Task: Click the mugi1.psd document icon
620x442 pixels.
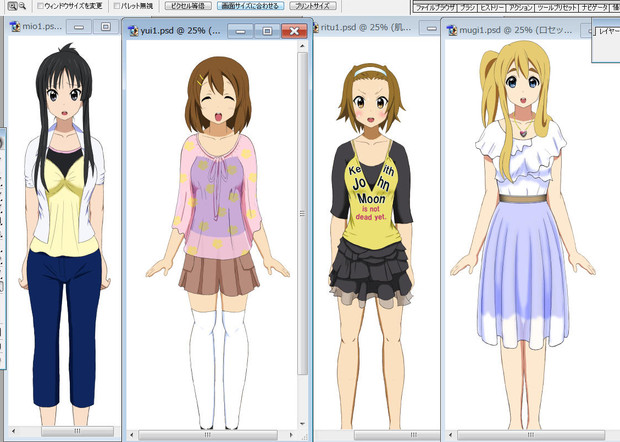Action: [x=453, y=29]
